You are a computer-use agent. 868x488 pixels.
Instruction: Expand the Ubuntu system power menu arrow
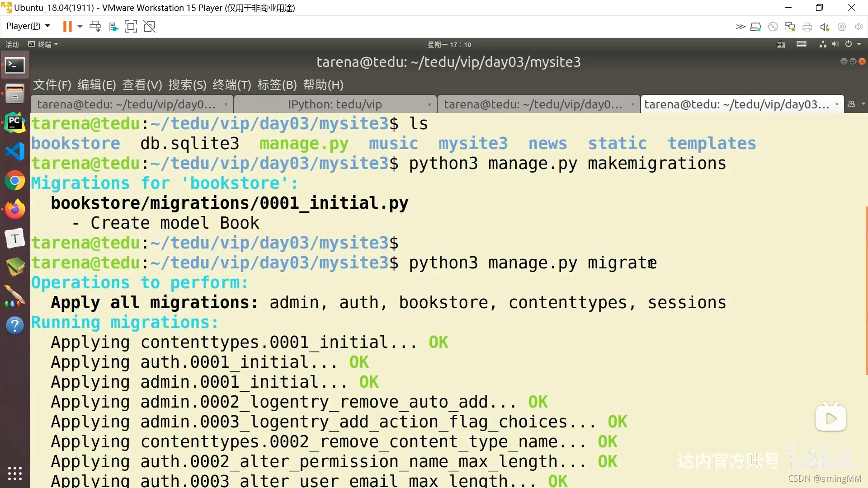[859, 44]
